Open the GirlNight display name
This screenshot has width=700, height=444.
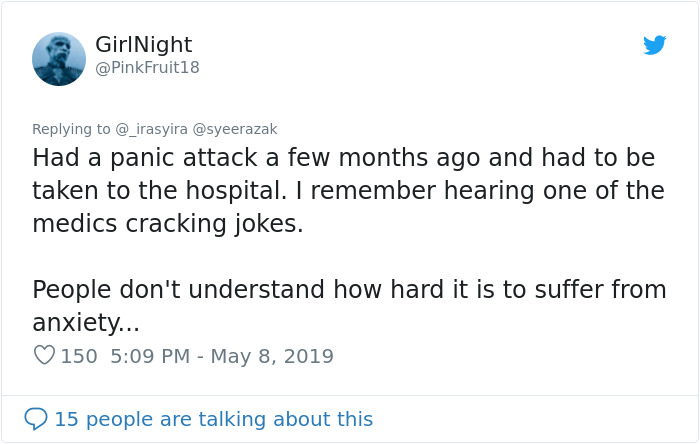pyautogui.click(x=143, y=45)
